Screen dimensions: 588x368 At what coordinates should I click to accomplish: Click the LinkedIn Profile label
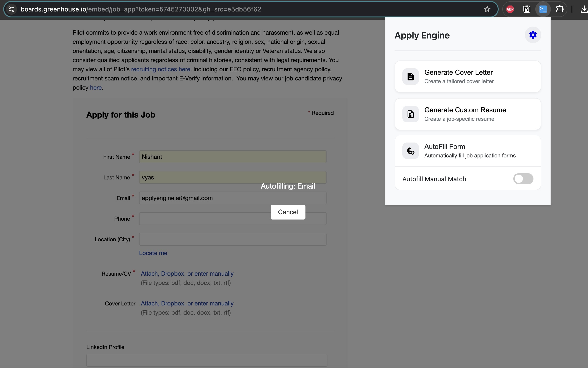pos(105,347)
